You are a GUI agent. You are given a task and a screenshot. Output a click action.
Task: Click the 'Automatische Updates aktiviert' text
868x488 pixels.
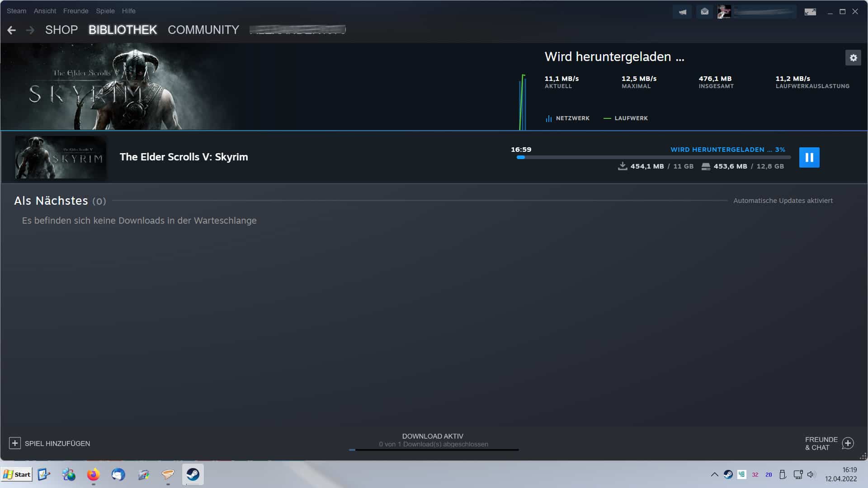tap(783, 201)
